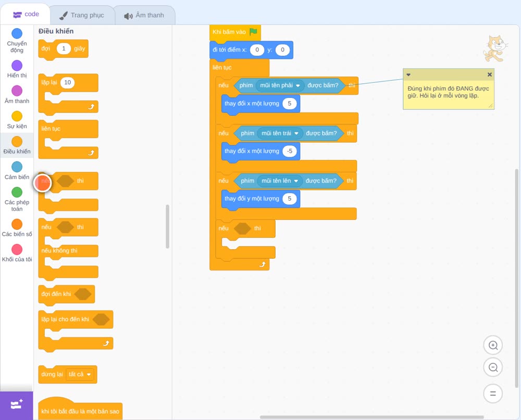Image resolution: width=521 pixels, height=420 pixels.
Task: Open the mũi tên trái key dropdown
Action: coord(280,133)
